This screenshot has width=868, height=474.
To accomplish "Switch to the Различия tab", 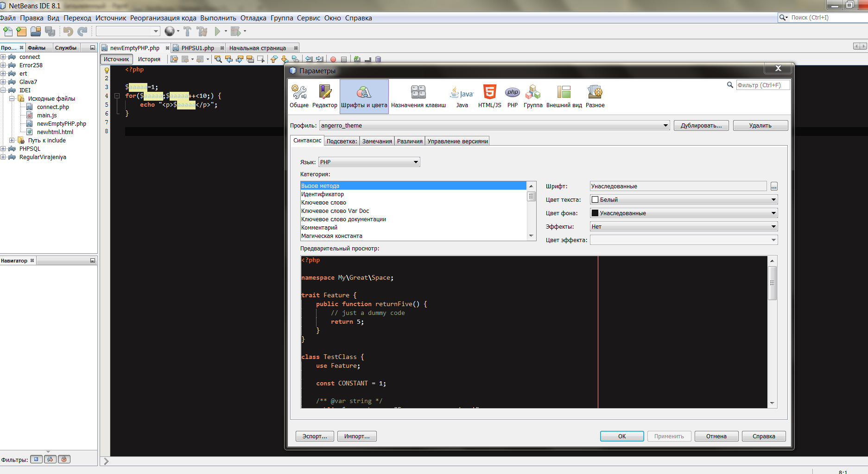I will [410, 141].
